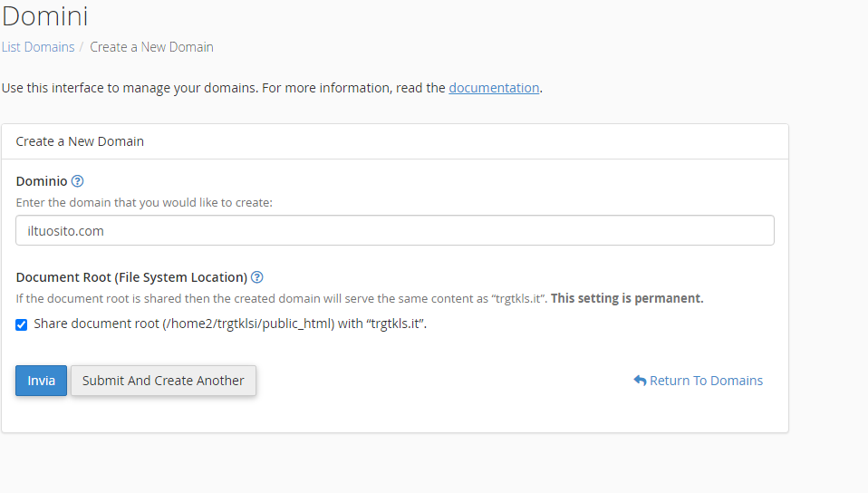Viewport: 868px width, 493px height.
Task: Uncheck the Share document root checkbox
Action: click(22, 324)
